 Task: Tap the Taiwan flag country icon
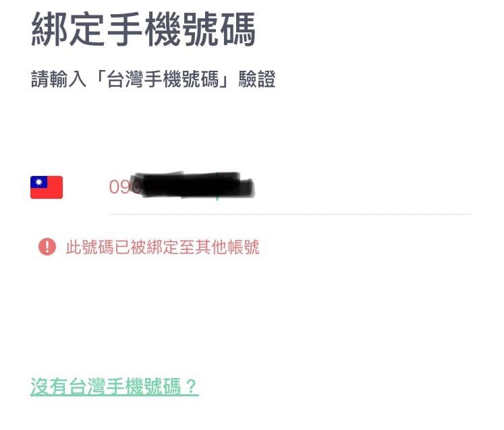[47, 187]
